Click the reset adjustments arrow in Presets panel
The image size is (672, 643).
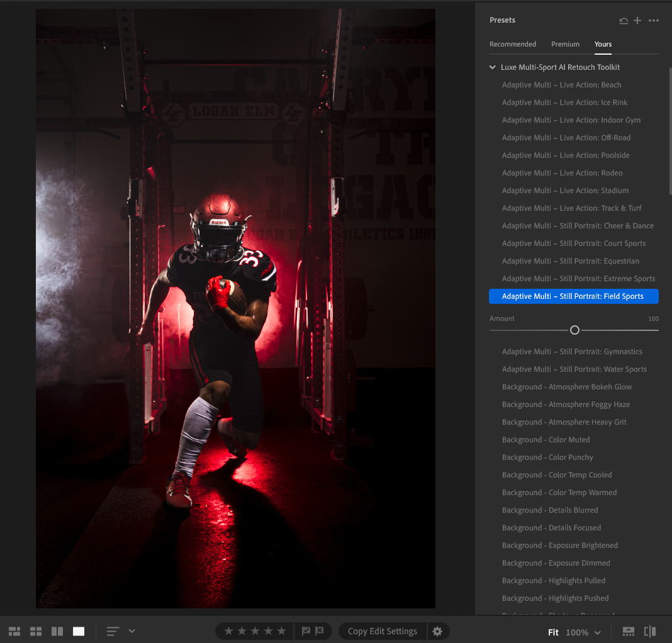click(624, 20)
